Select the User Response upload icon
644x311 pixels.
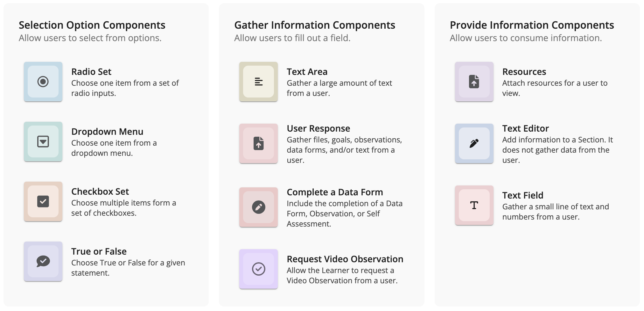(258, 143)
